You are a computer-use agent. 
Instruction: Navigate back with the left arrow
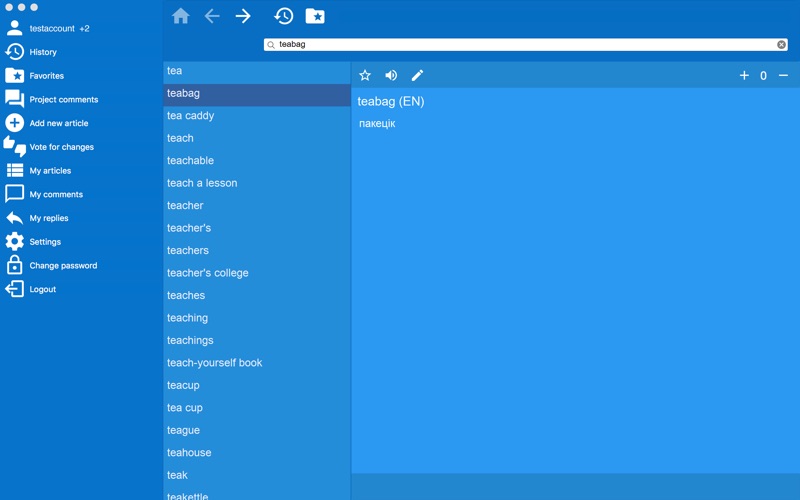click(x=212, y=16)
